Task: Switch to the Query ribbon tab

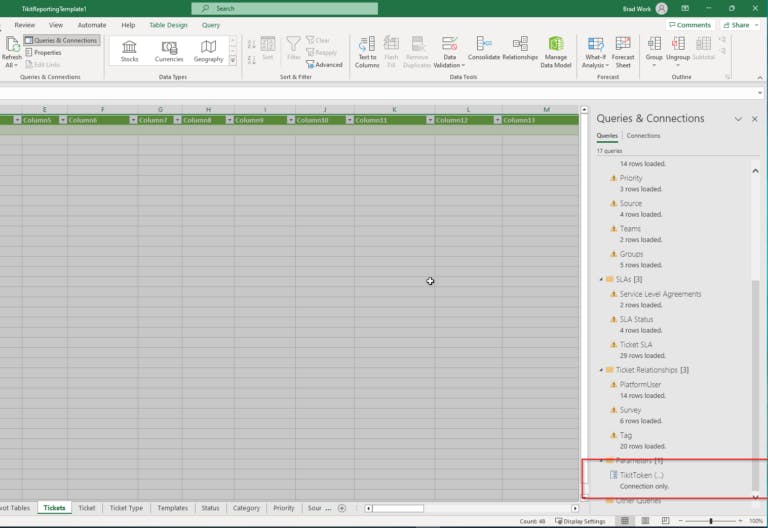Action: (211, 25)
